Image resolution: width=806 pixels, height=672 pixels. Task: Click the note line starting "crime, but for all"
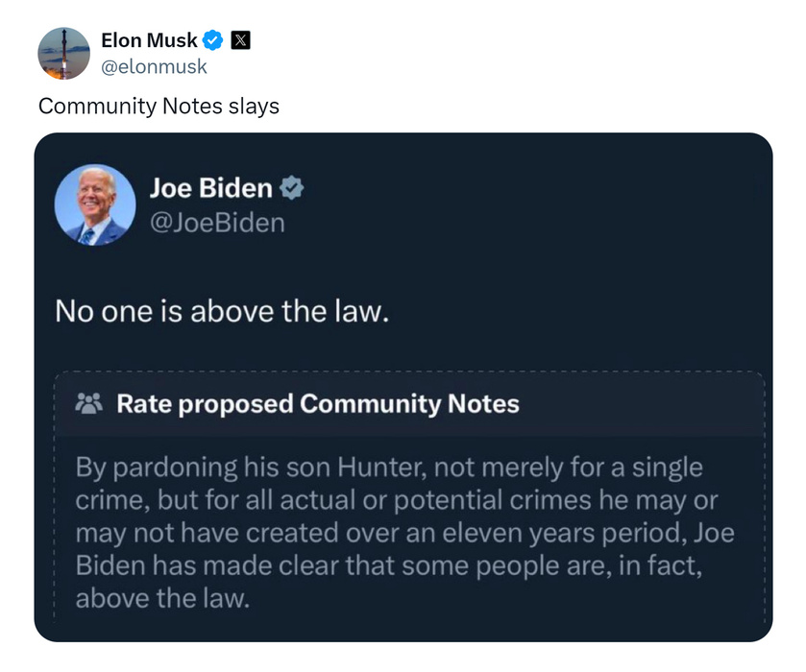[396, 500]
